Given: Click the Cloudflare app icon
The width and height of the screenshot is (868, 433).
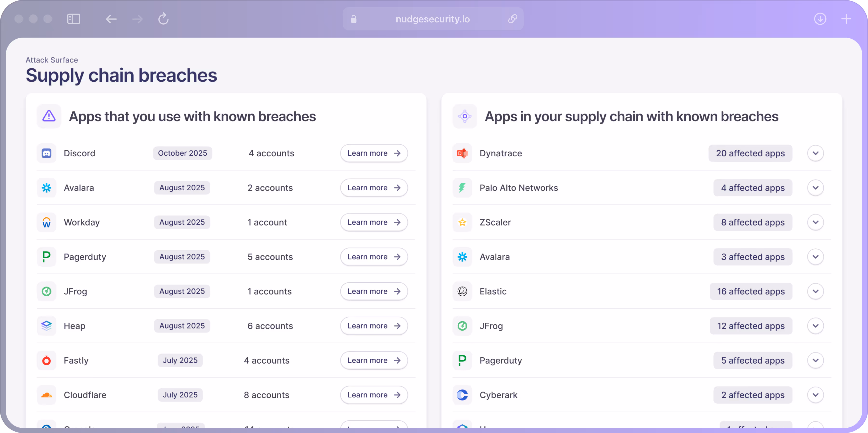Looking at the screenshot, I should click(x=47, y=395).
